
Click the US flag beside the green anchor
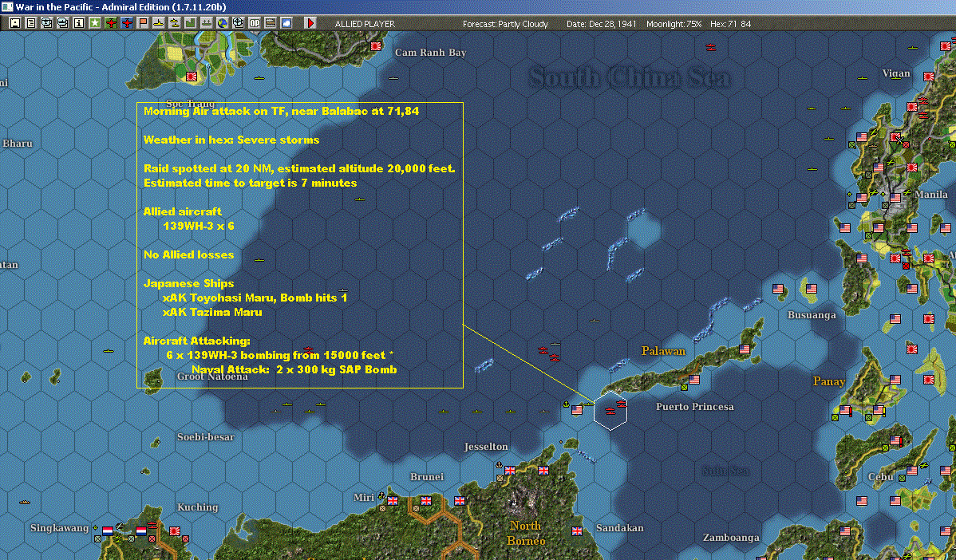pyautogui.click(x=577, y=410)
